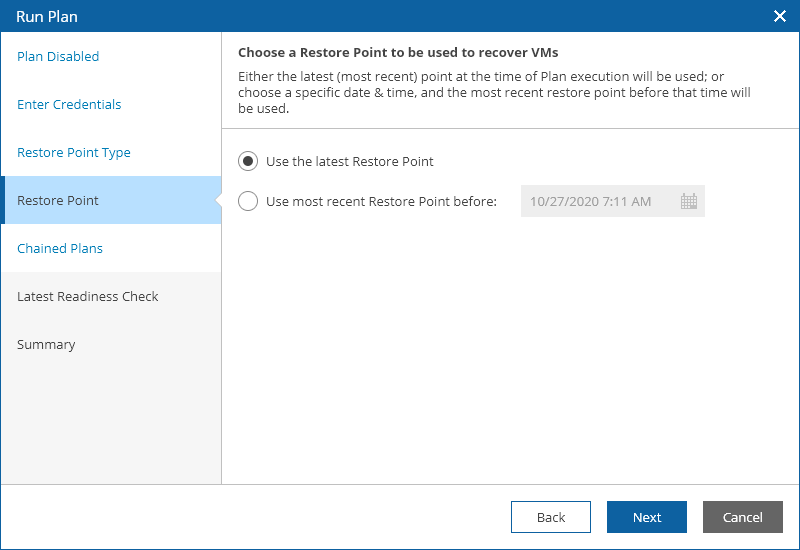Click the 'Choose a Restore Point' heading
The image size is (800, 550).
click(398, 52)
